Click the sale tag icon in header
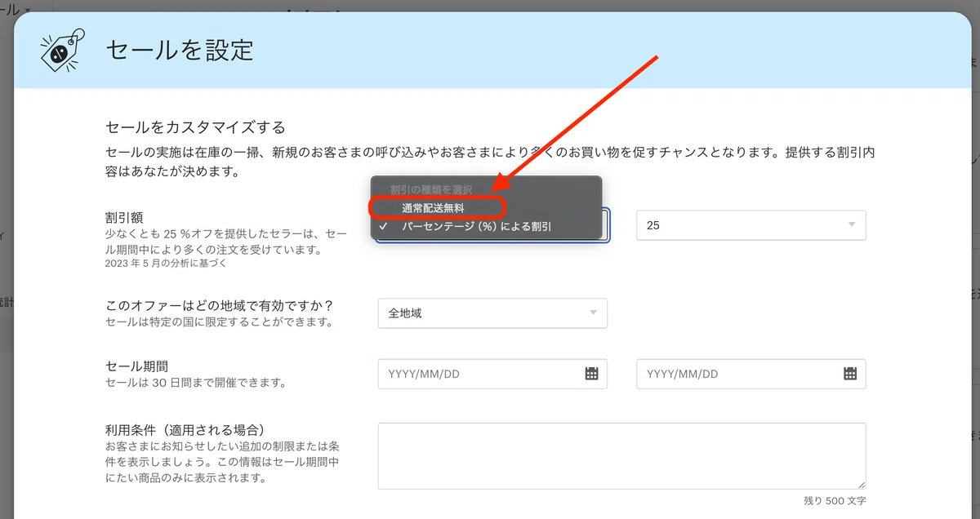The height and width of the screenshot is (519, 980). (x=63, y=50)
